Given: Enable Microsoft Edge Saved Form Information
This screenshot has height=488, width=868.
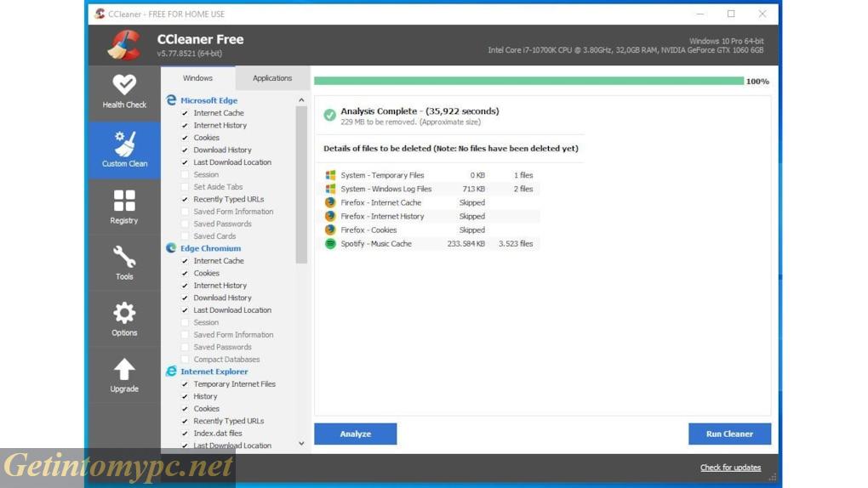Looking at the screenshot, I should [185, 212].
